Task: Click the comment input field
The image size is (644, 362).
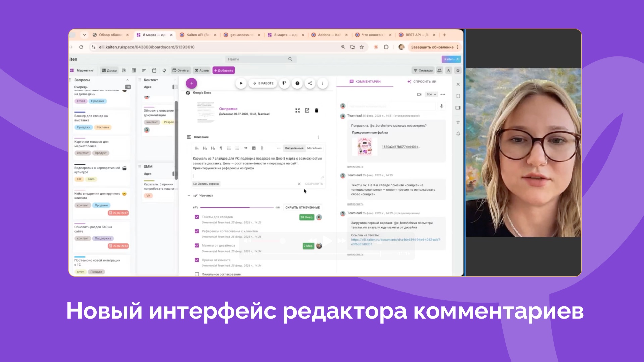Action: [x=391, y=106]
